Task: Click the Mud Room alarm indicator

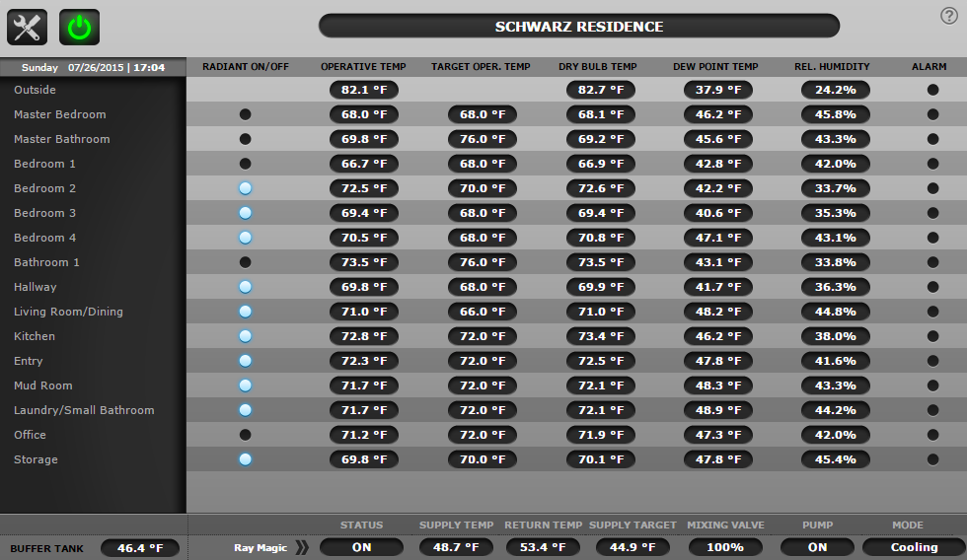Action: pyautogui.click(x=932, y=385)
